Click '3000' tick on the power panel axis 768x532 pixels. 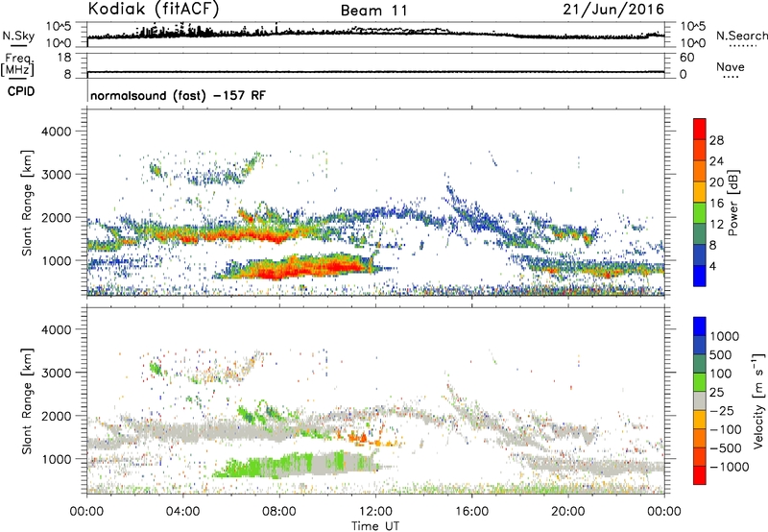click(56, 175)
